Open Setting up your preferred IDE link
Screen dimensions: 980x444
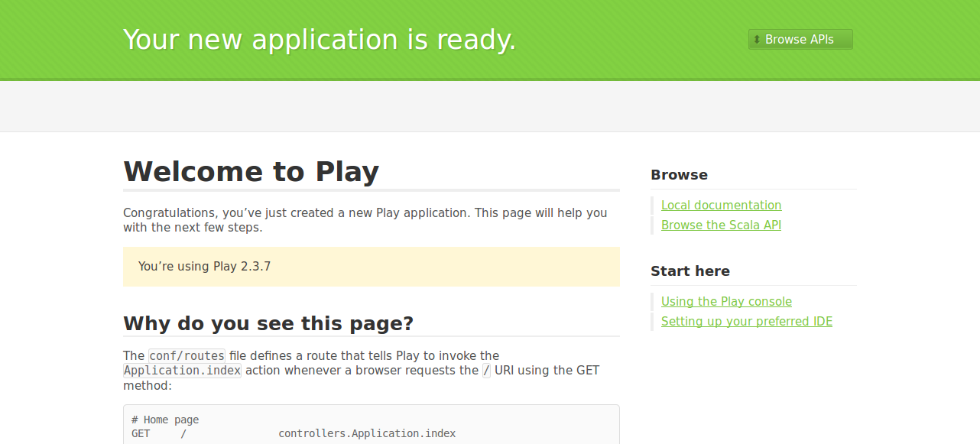point(747,321)
